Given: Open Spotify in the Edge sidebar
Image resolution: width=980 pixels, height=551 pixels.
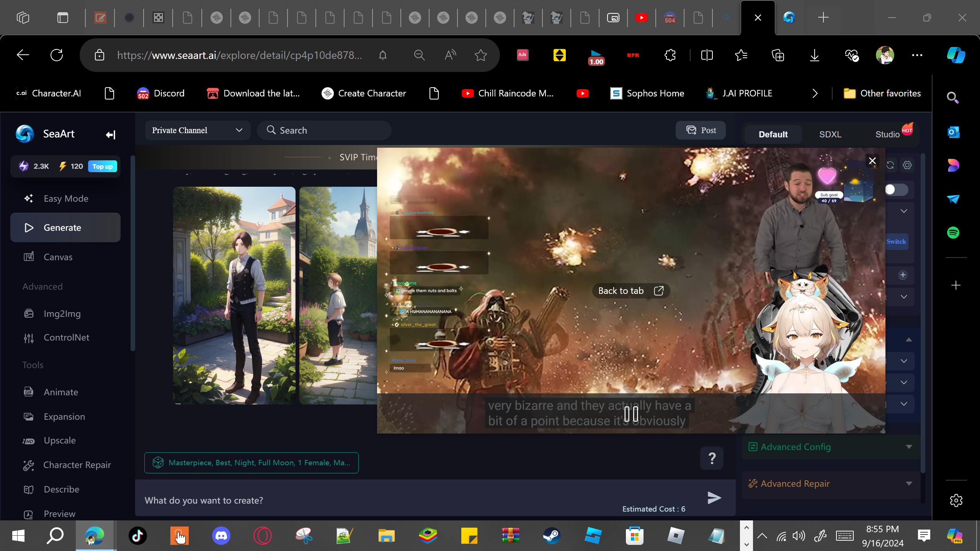Looking at the screenshot, I should pyautogui.click(x=953, y=233).
